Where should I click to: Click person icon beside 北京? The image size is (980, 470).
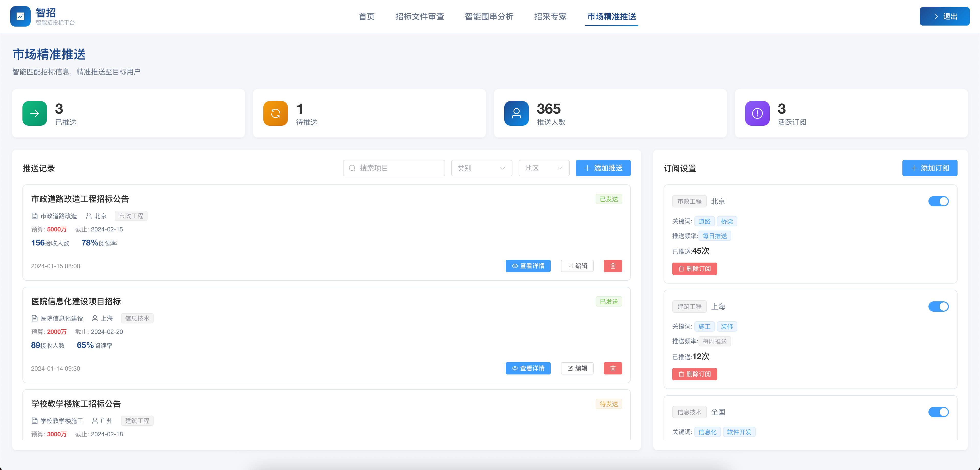pos(89,216)
